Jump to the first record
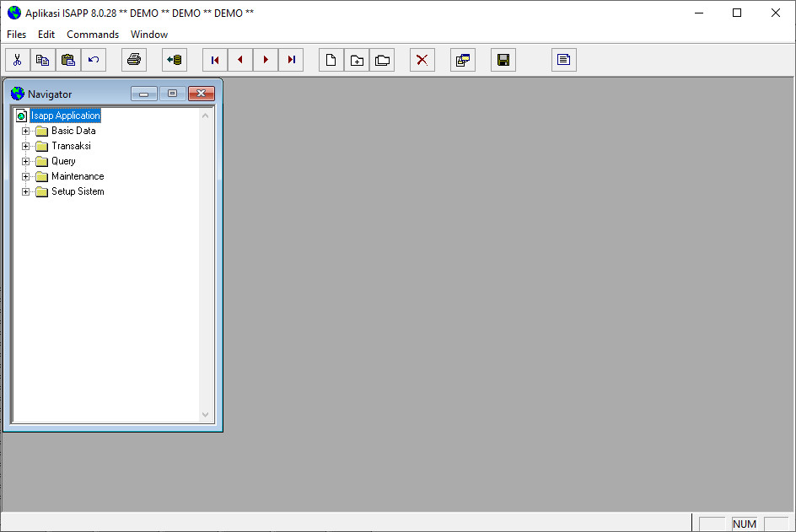This screenshot has width=796, height=532. point(214,60)
